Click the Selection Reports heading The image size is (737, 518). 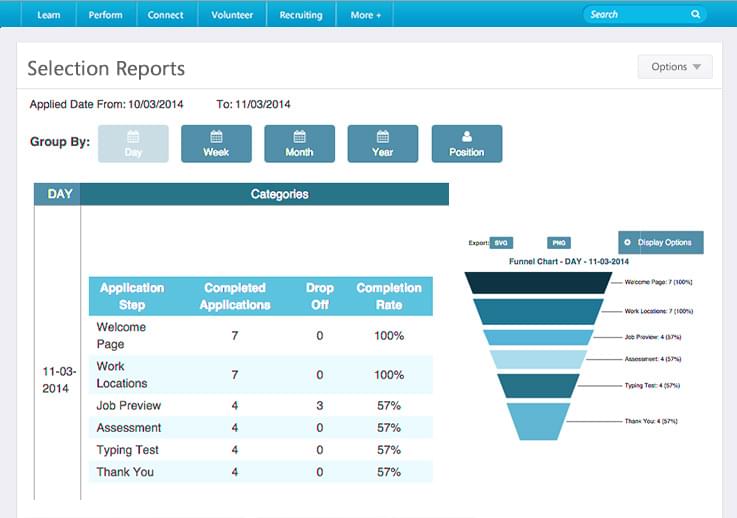point(106,69)
